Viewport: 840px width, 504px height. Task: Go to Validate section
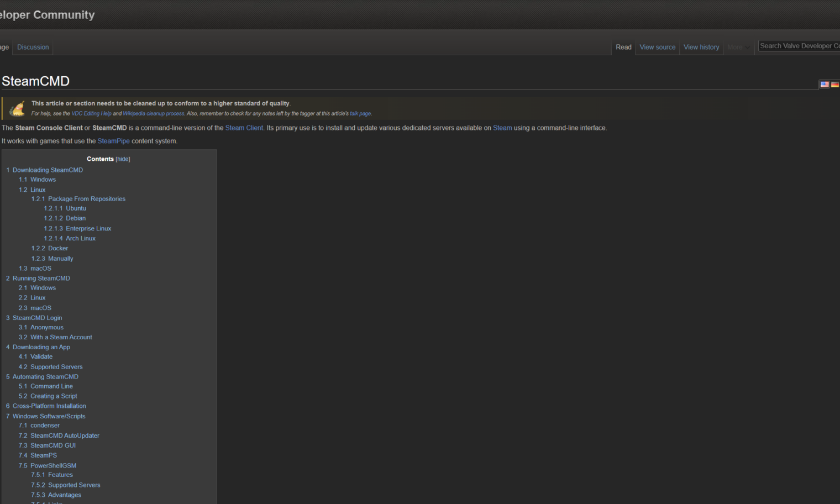click(35, 357)
